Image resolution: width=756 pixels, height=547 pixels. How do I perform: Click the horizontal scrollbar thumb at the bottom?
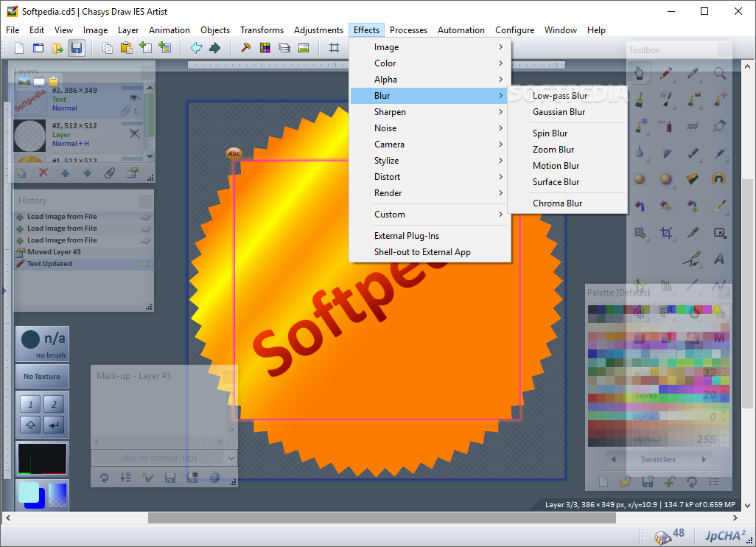point(382,518)
